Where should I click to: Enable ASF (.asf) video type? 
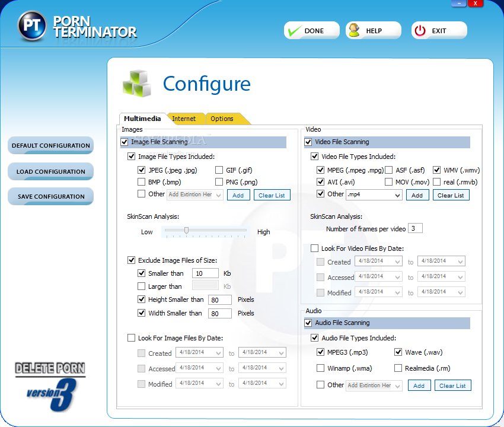389,170
